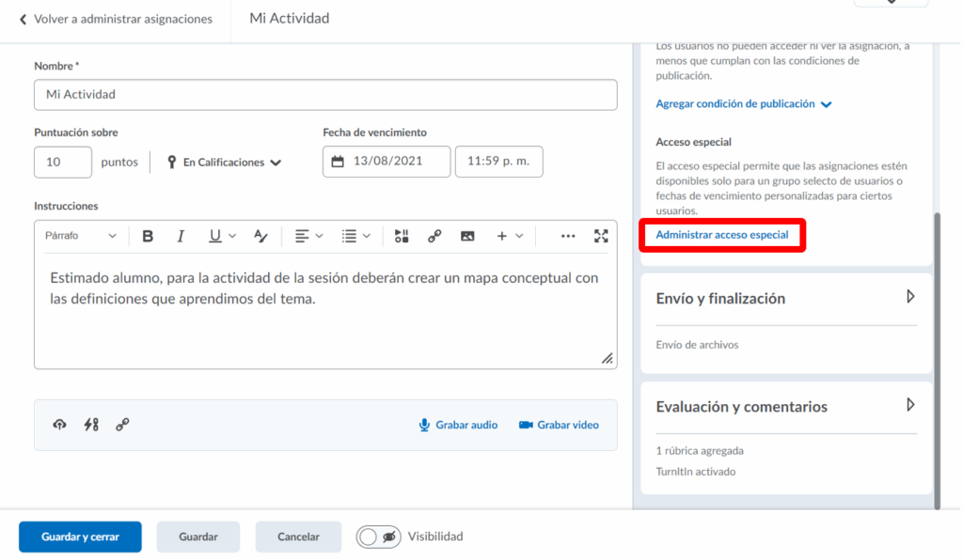
Task: Click the Nombre input field
Action: (x=325, y=95)
